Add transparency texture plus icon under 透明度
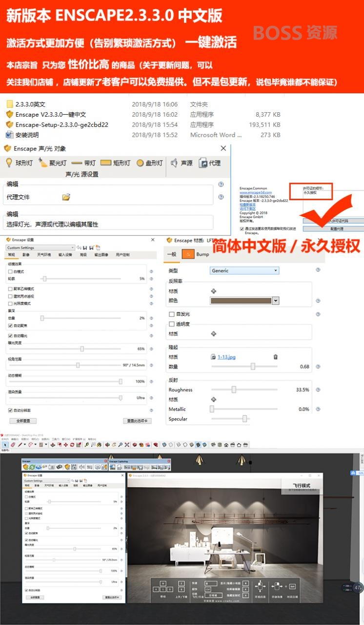364x625 pixels. click(x=213, y=334)
